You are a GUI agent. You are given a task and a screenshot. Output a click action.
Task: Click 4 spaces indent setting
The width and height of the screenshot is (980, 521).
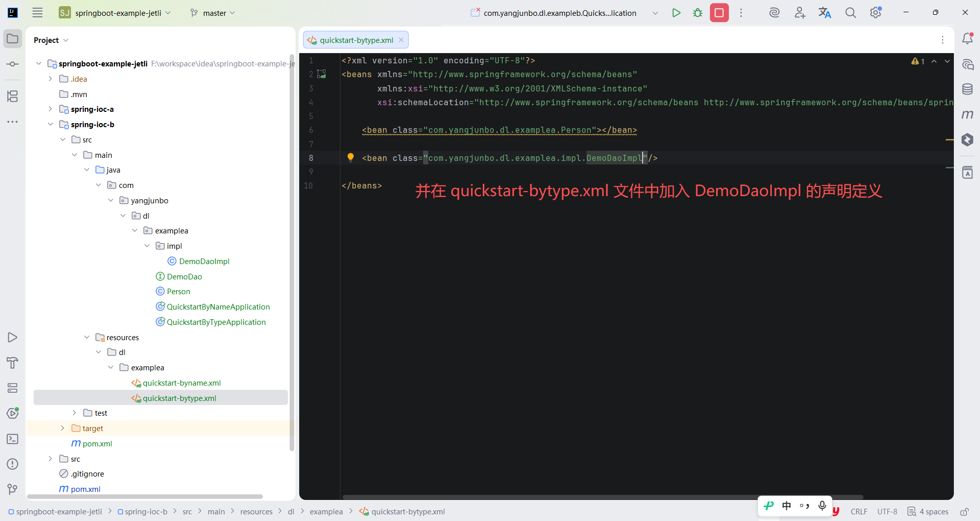point(928,511)
